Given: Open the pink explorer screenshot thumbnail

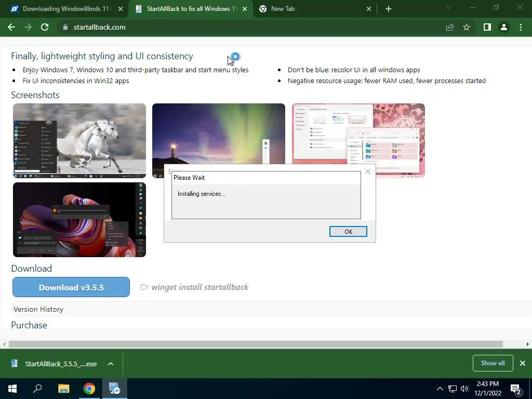Looking at the screenshot, I should coord(358,134).
